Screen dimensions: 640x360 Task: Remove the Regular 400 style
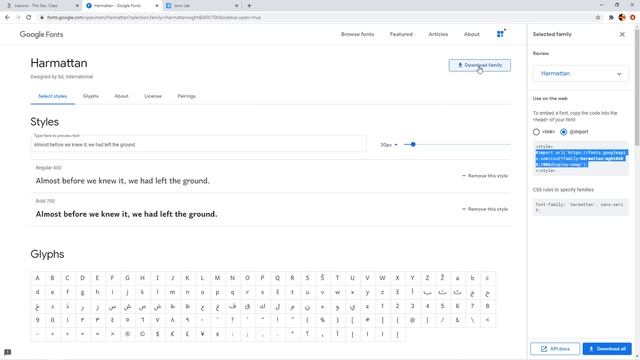485,176
